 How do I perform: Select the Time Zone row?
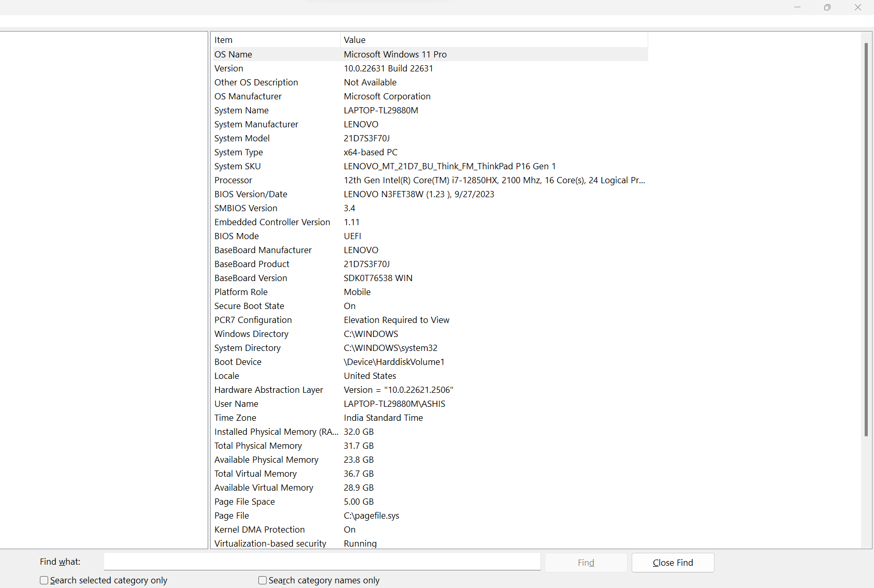(430, 418)
